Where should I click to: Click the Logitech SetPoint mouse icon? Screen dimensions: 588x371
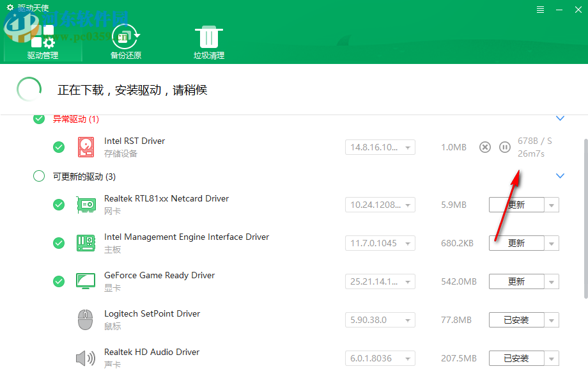click(x=86, y=319)
